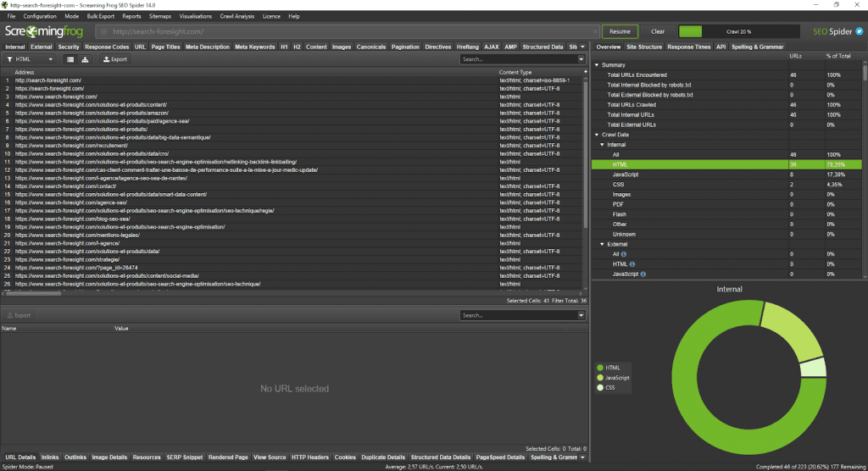Collapse the Summary section
The width and height of the screenshot is (868, 471).
[x=597, y=64]
